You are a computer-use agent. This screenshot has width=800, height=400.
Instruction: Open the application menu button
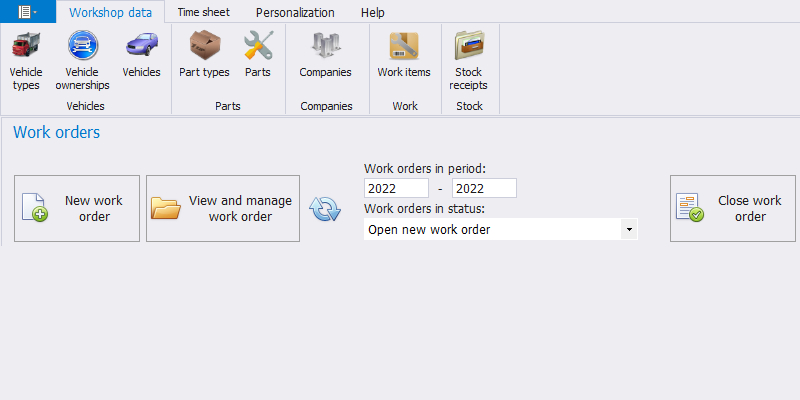[x=24, y=12]
